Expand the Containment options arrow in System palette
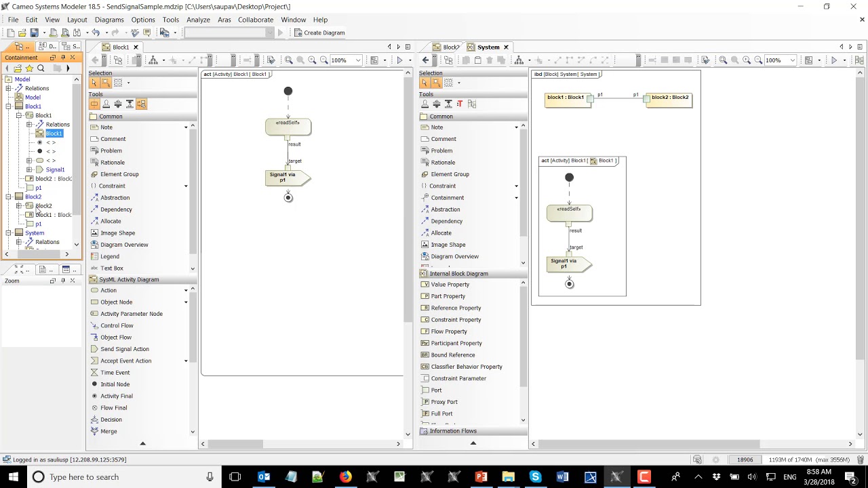Screen dimensions: 868x488 (x=516, y=198)
